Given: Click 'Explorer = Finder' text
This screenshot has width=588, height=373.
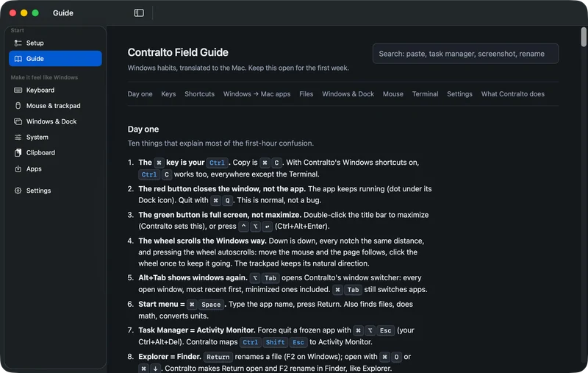Looking at the screenshot, I should 170,357.
